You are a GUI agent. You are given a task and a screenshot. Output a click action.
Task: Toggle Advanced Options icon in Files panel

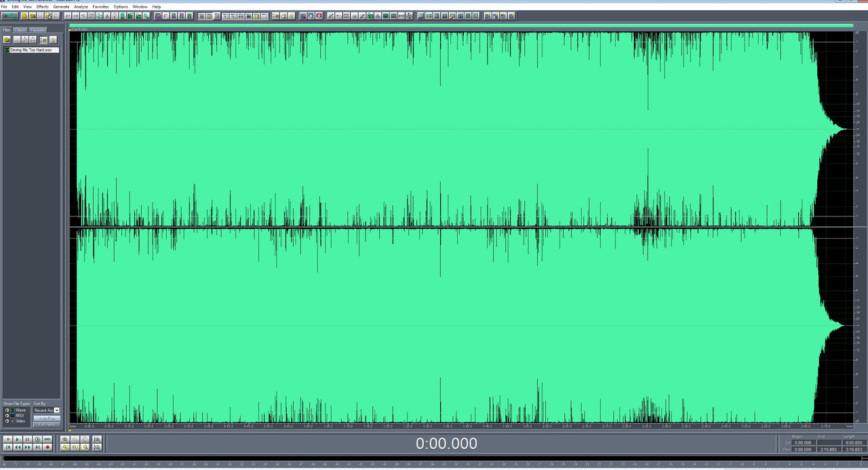pos(43,40)
